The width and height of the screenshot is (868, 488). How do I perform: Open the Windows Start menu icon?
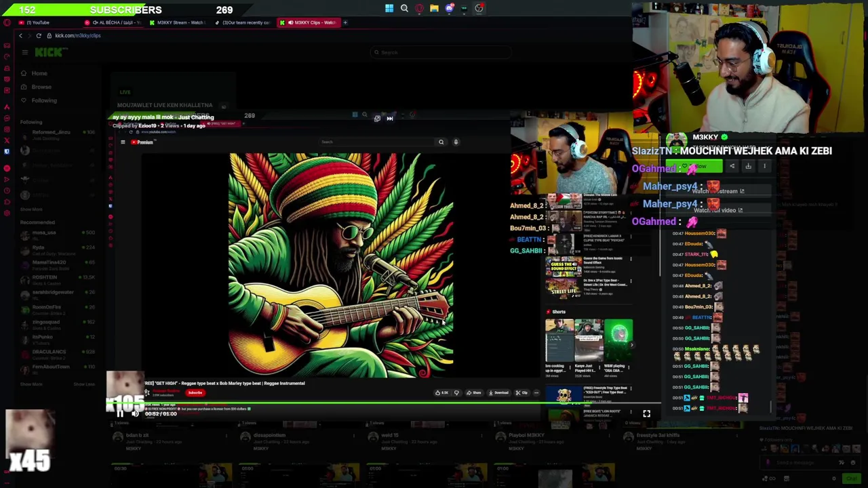click(389, 9)
